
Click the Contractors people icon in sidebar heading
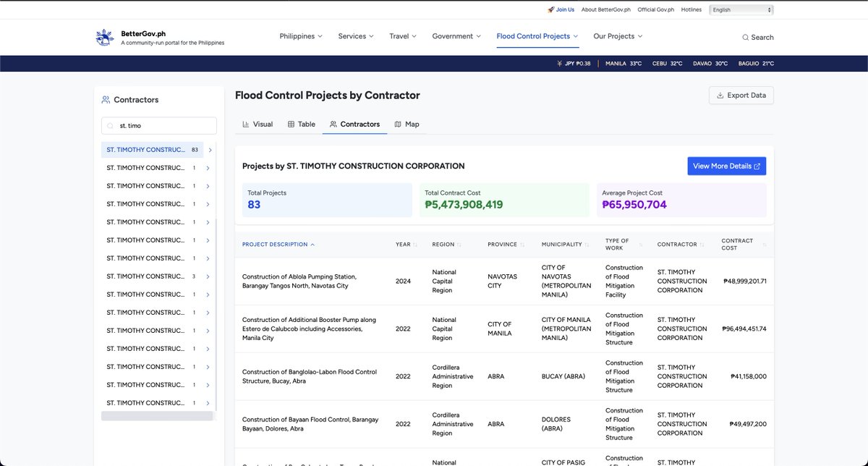pyautogui.click(x=106, y=100)
